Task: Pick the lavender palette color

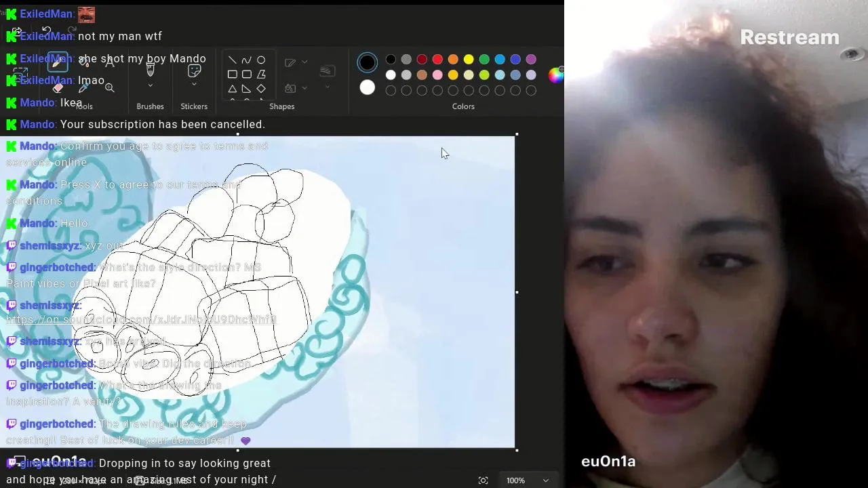Action: [531, 75]
